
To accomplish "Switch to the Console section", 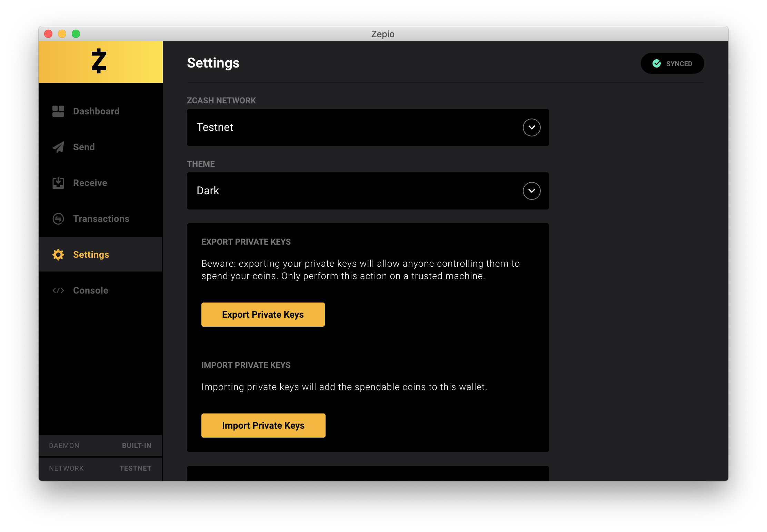I will click(x=91, y=290).
